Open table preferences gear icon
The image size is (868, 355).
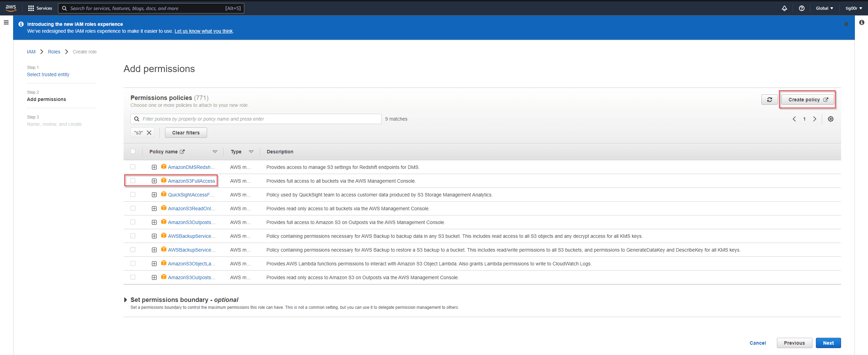(831, 119)
